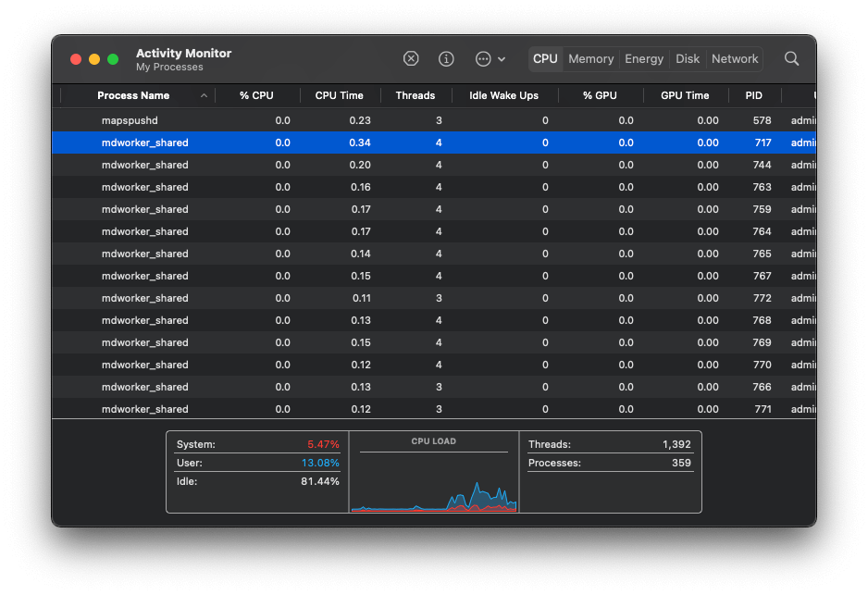Sort by PID column header
The height and width of the screenshot is (595, 868).
coord(753,95)
